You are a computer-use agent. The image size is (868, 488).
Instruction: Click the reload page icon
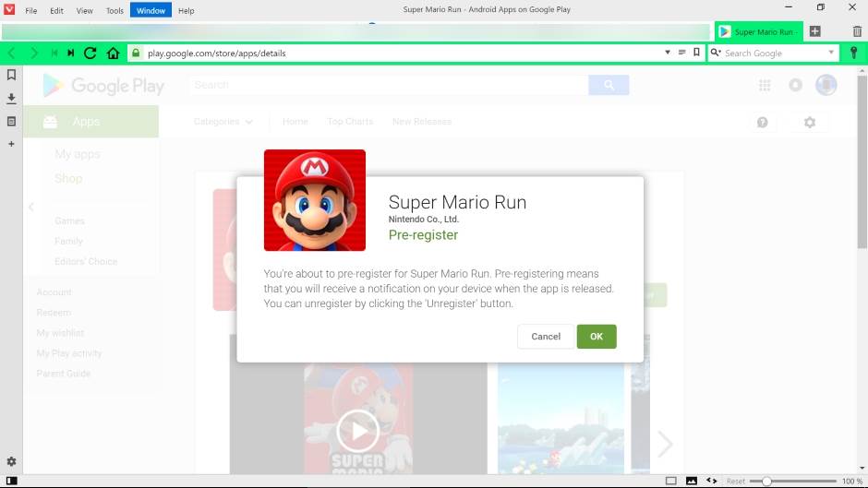coord(90,54)
